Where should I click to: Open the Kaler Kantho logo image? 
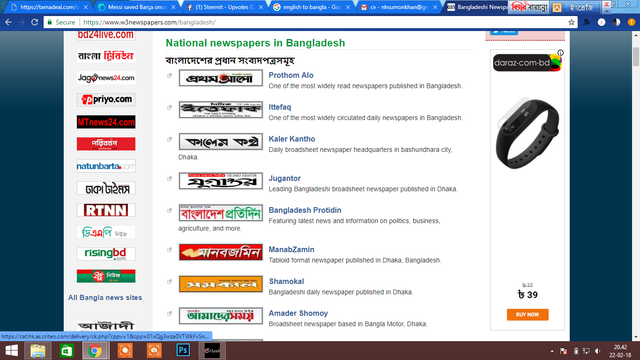(x=220, y=142)
